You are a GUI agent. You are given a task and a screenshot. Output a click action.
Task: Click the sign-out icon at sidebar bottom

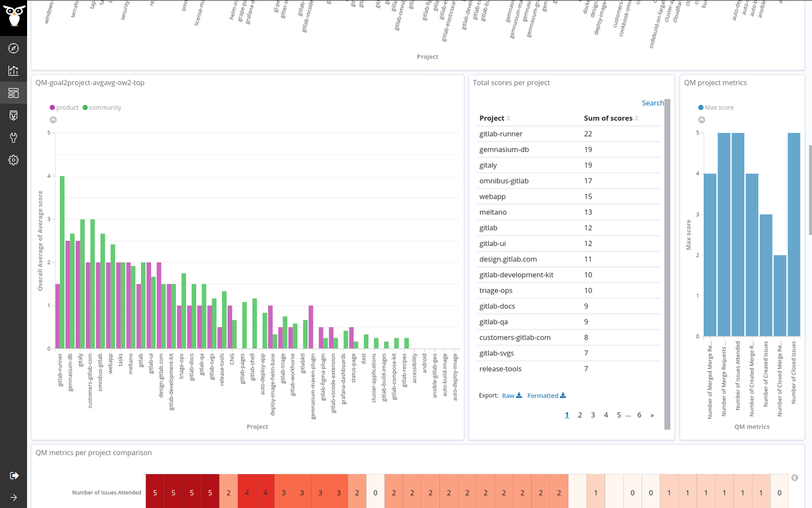click(x=13, y=476)
